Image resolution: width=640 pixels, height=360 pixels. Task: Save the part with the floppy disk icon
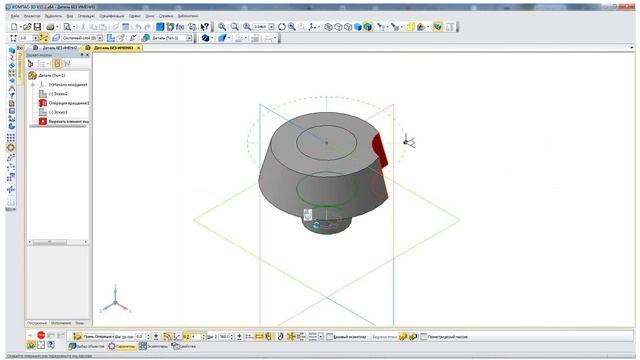click(x=37, y=27)
